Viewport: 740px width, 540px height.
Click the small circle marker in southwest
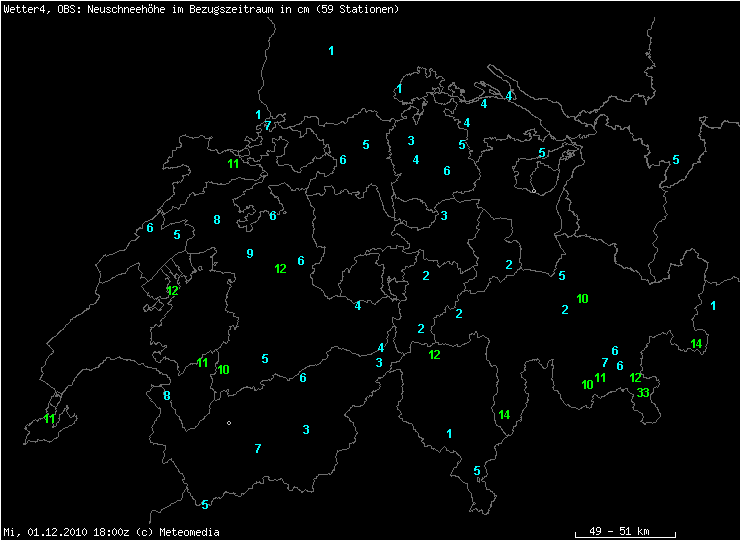pos(229,423)
